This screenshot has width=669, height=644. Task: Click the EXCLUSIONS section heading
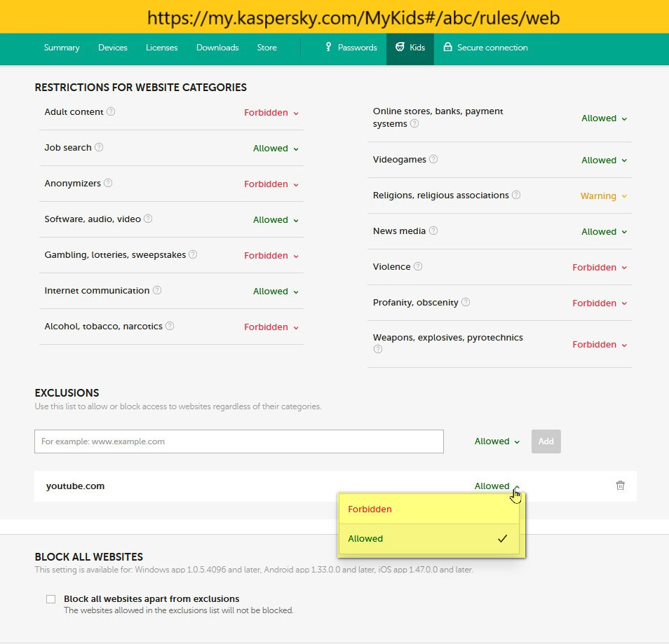pos(67,393)
